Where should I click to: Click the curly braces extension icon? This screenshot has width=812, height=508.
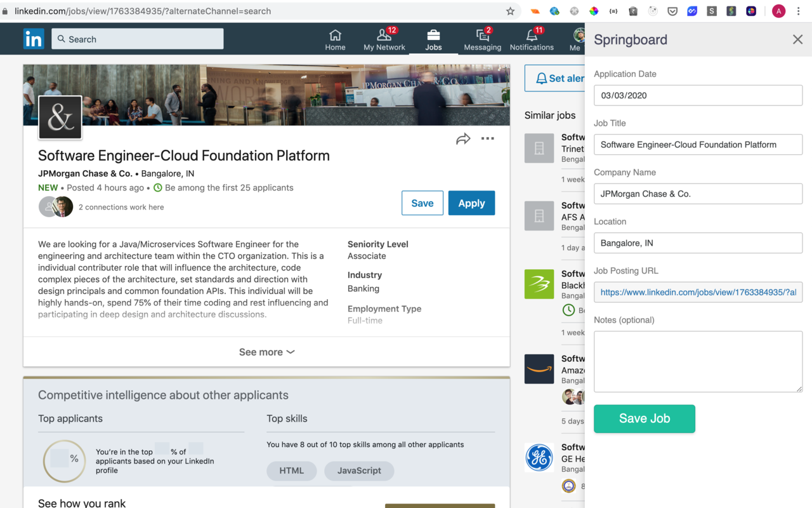613,11
